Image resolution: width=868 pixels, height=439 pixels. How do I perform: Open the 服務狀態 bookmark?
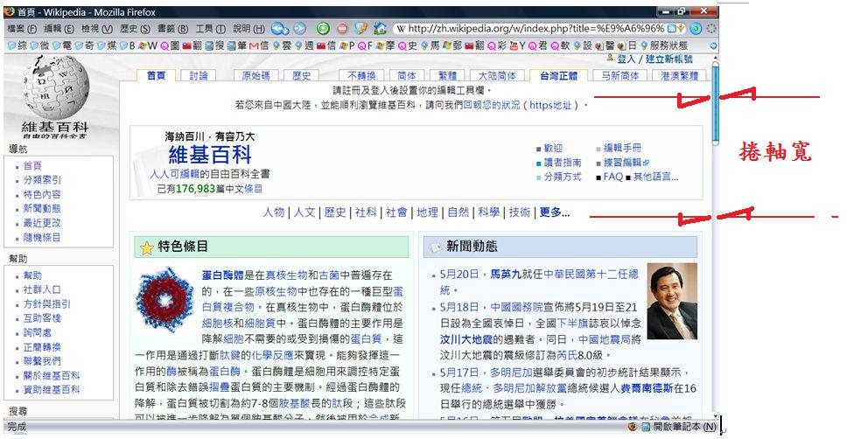pyautogui.click(x=664, y=45)
